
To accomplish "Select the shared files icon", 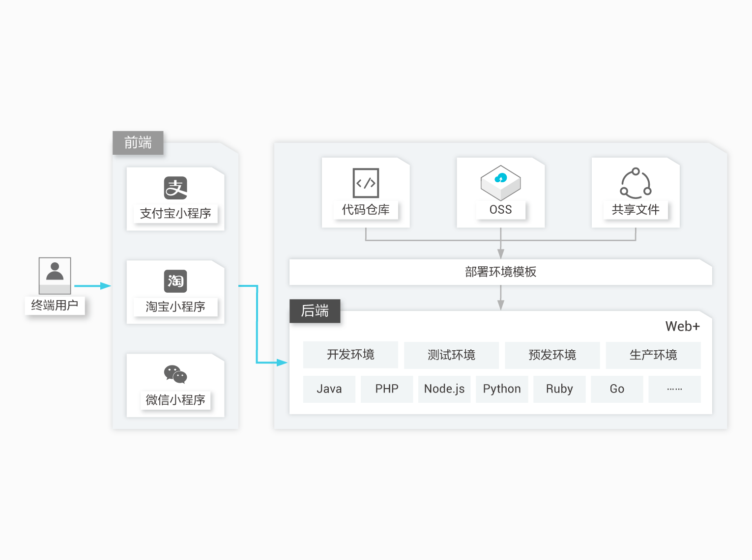I will [x=636, y=183].
